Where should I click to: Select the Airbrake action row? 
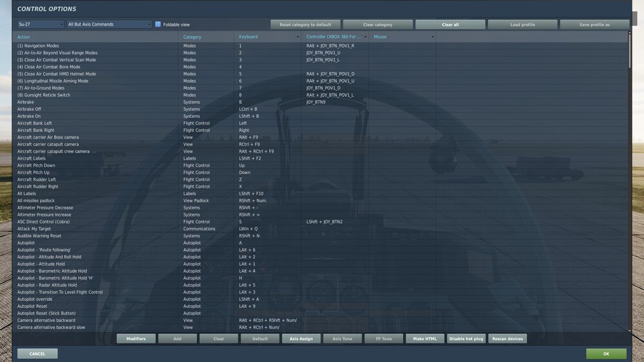tap(320, 102)
